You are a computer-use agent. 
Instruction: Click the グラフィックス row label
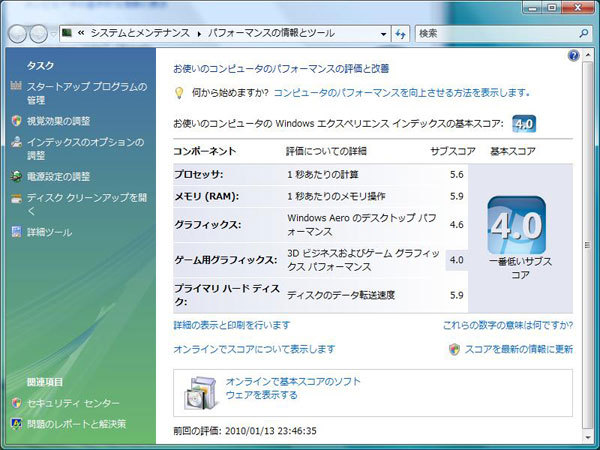(207, 225)
